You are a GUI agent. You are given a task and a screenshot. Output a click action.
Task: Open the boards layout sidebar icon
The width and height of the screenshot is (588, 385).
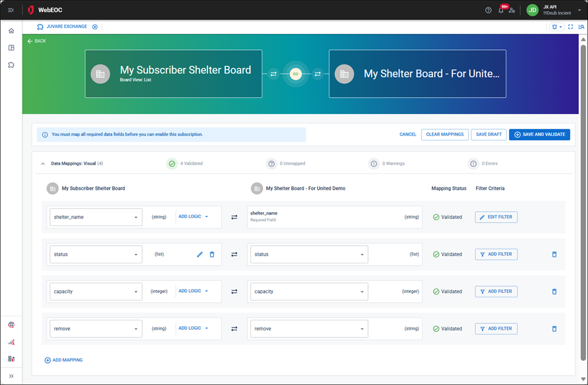11,48
